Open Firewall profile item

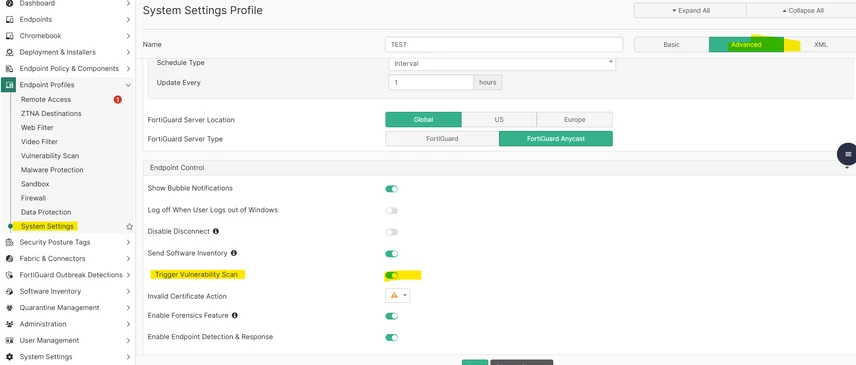tap(33, 198)
